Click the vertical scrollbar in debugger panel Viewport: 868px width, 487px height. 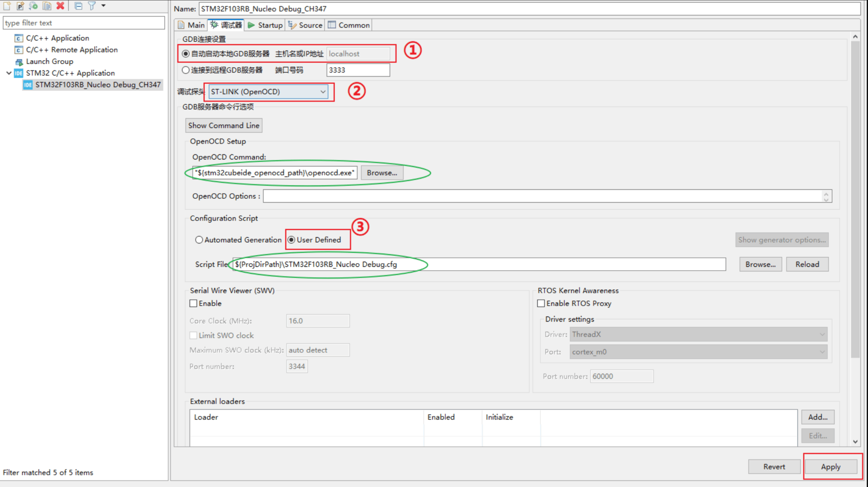pos(855,194)
